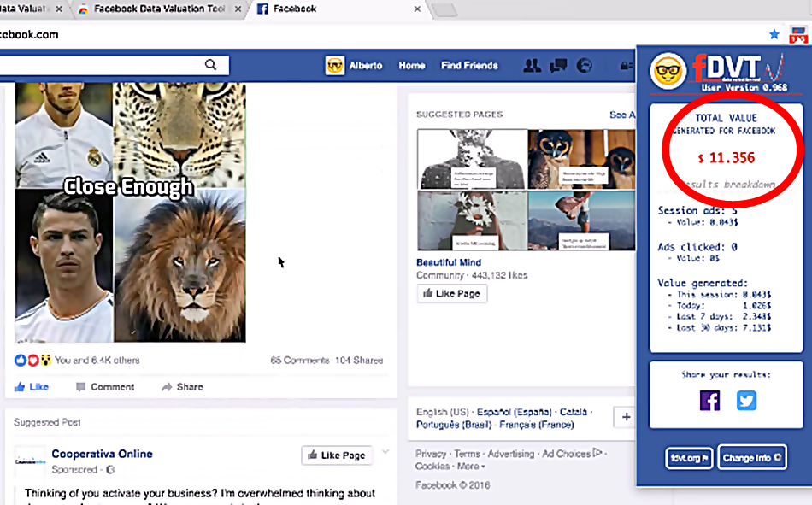Click the 'Ads clicked: 0' line
812x505 pixels.
(697, 247)
